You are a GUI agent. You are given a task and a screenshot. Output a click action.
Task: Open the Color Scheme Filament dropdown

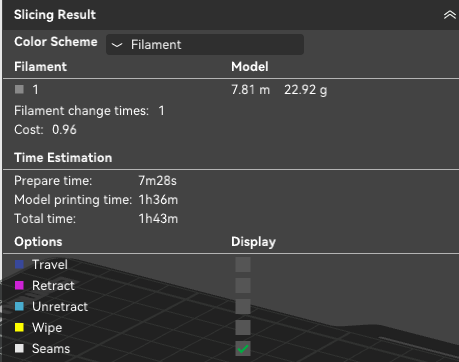[205, 44]
